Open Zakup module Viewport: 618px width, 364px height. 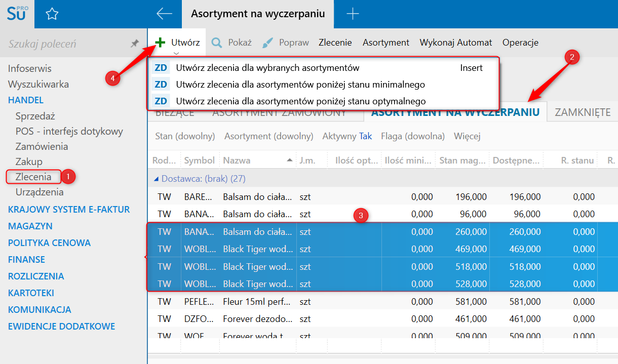click(x=29, y=161)
